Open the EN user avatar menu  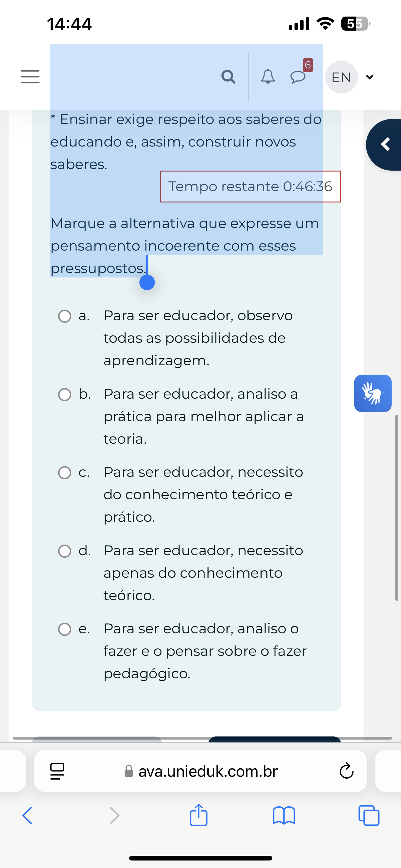click(341, 77)
